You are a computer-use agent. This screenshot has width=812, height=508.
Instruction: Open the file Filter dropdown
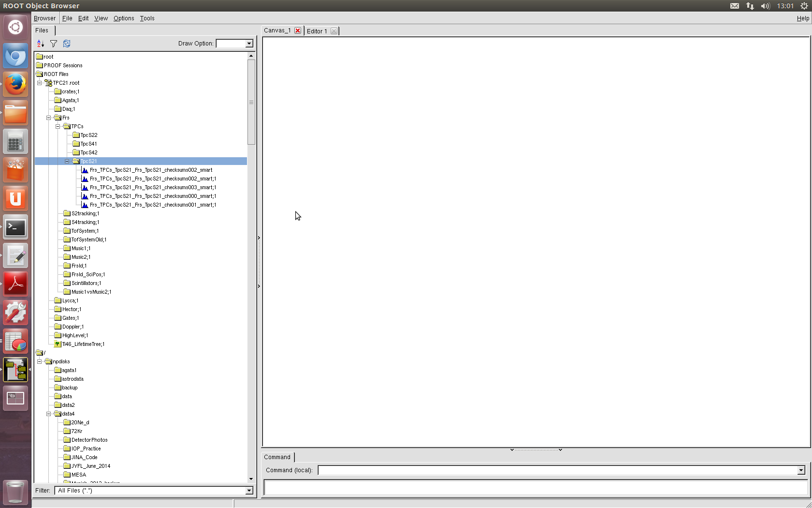(x=249, y=491)
